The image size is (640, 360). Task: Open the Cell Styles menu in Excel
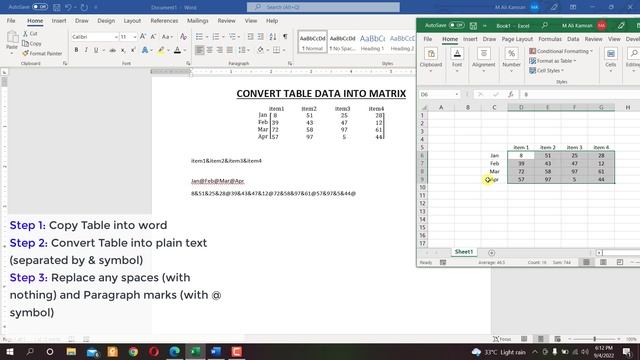[546, 71]
